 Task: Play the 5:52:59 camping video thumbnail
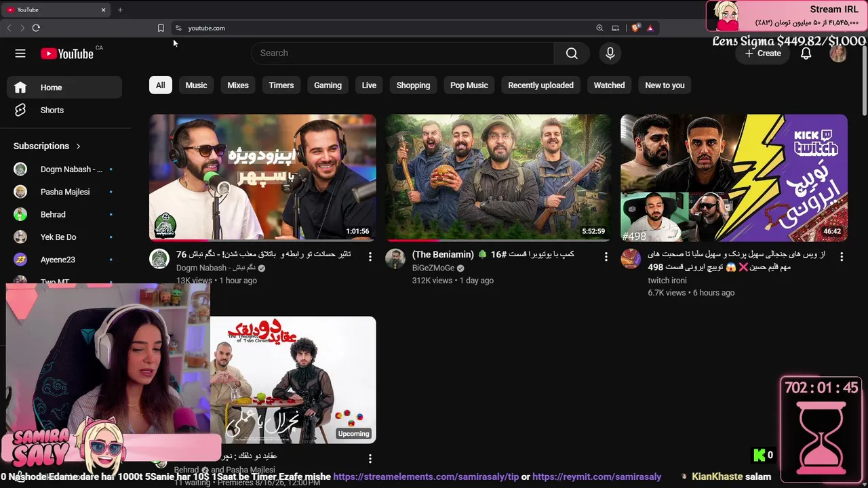[x=498, y=177]
